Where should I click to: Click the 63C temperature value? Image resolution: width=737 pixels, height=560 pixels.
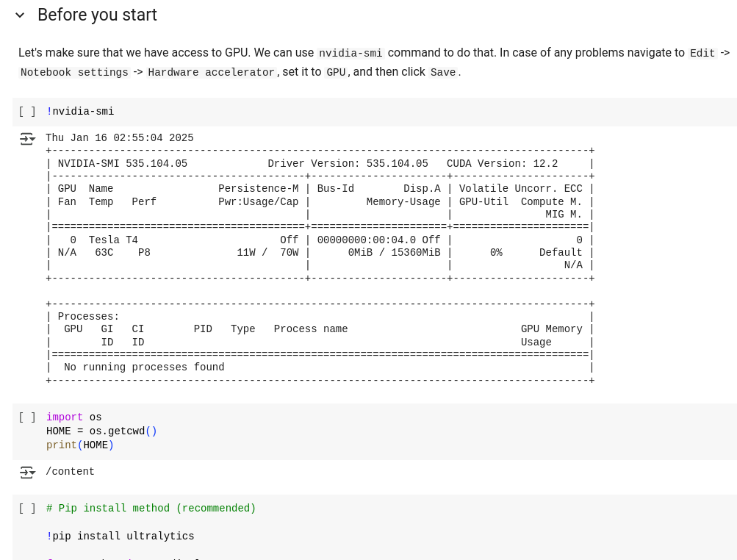[104, 253]
